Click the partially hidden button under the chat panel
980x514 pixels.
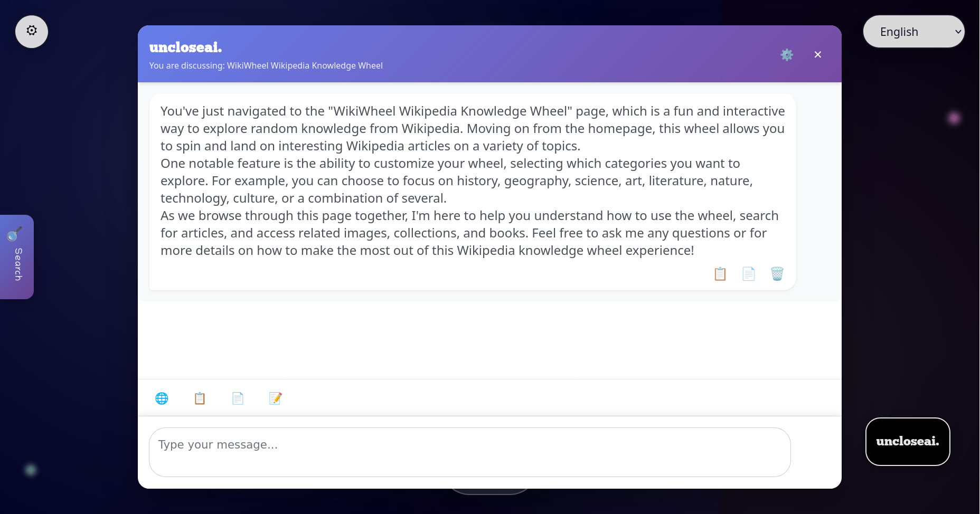coord(489,492)
